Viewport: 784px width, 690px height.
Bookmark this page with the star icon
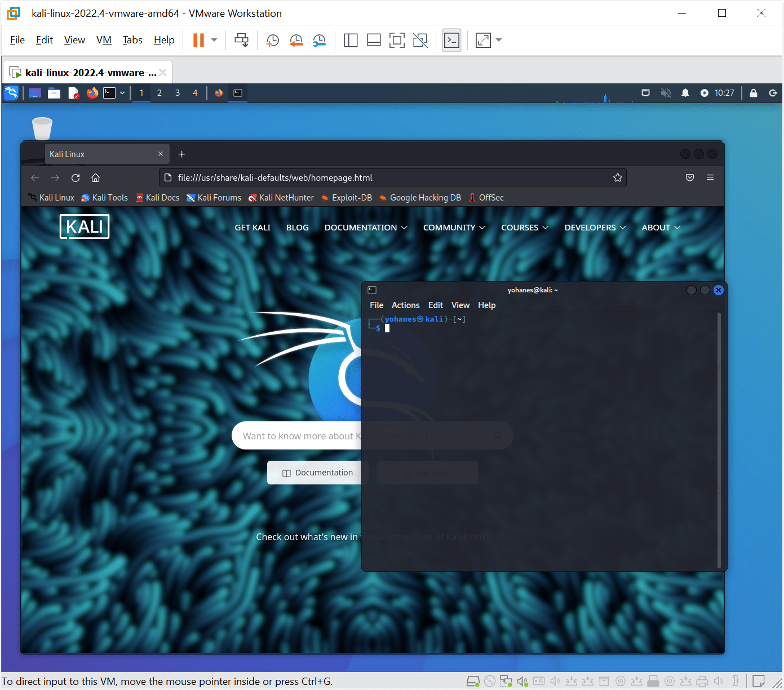(x=618, y=178)
